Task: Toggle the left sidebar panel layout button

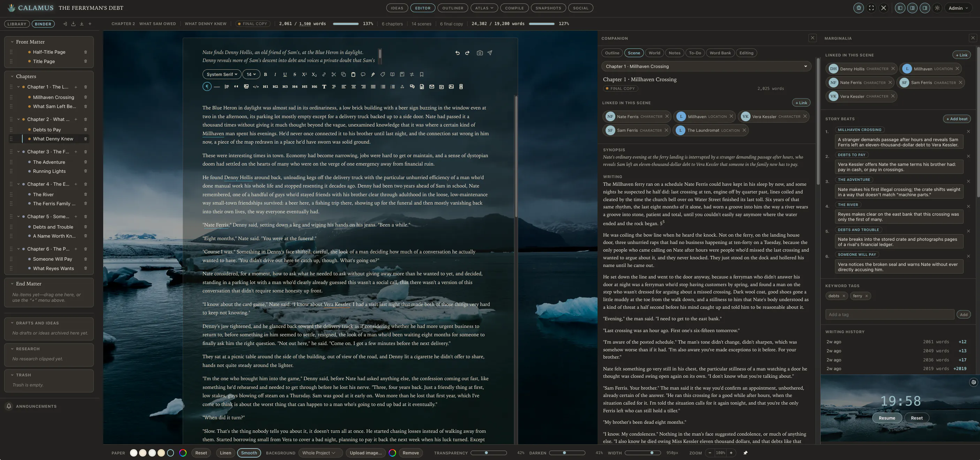Action: click(900, 8)
